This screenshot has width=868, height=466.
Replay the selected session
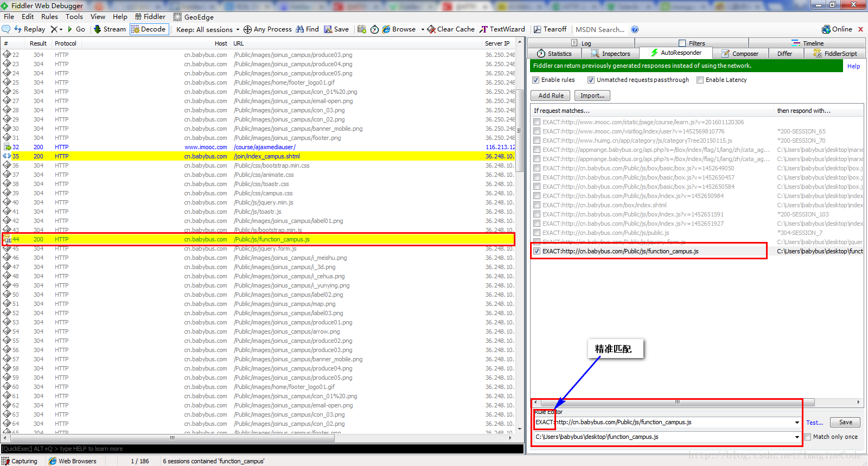click(29, 29)
